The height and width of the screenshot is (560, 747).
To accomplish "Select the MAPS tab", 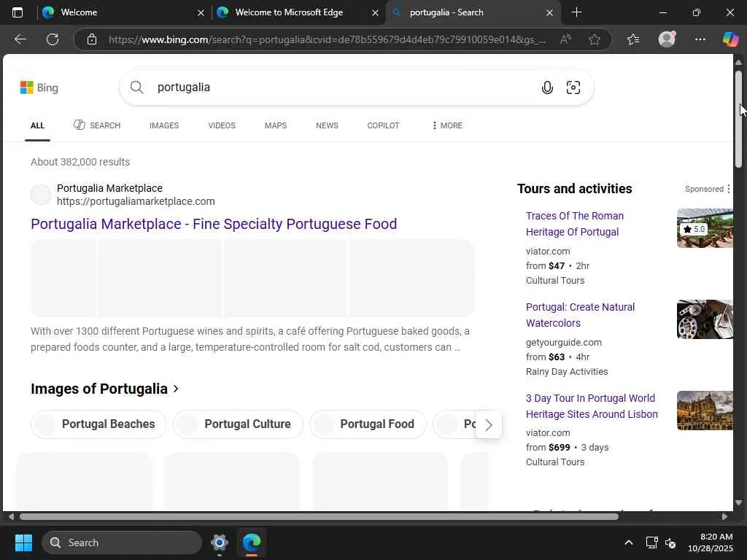I will point(275,125).
